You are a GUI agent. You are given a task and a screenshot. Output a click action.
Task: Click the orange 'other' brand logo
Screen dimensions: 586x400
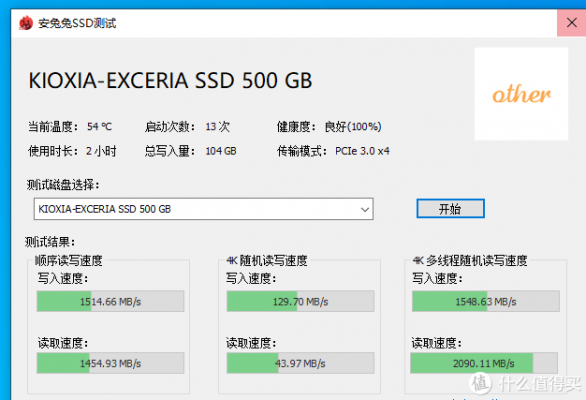[521, 94]
